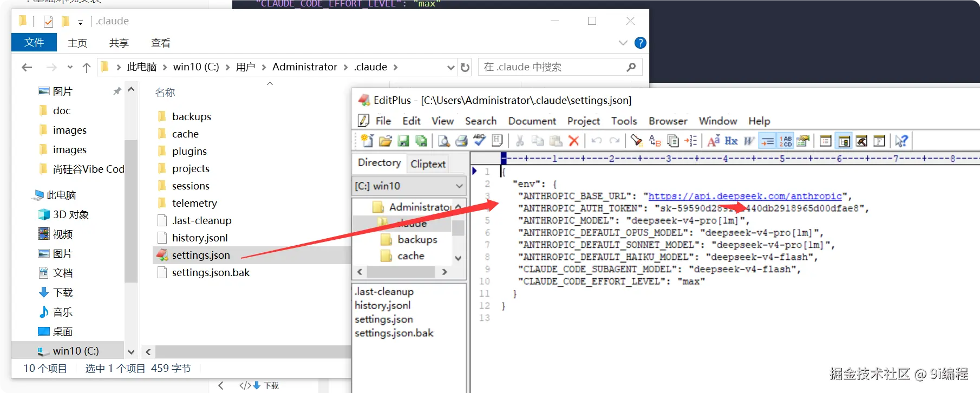This screenshot has height=393, width=980.
Task: Select 下载 in Explorer navigation pane
Action: [63, 292]
